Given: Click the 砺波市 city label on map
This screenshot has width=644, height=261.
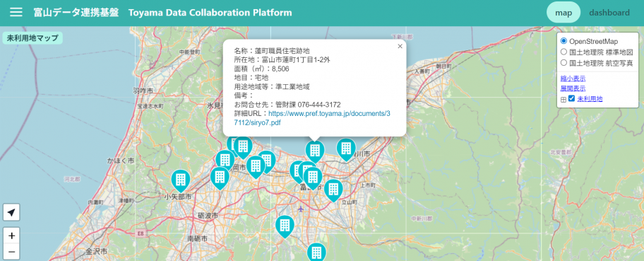Looking at the screenshot, I should coord(208,216).
